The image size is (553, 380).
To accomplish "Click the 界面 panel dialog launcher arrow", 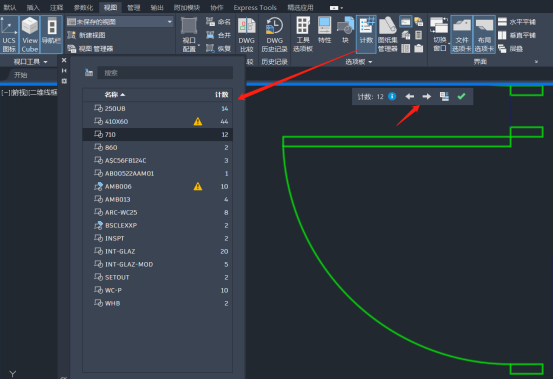I will (x=536, y=62).
